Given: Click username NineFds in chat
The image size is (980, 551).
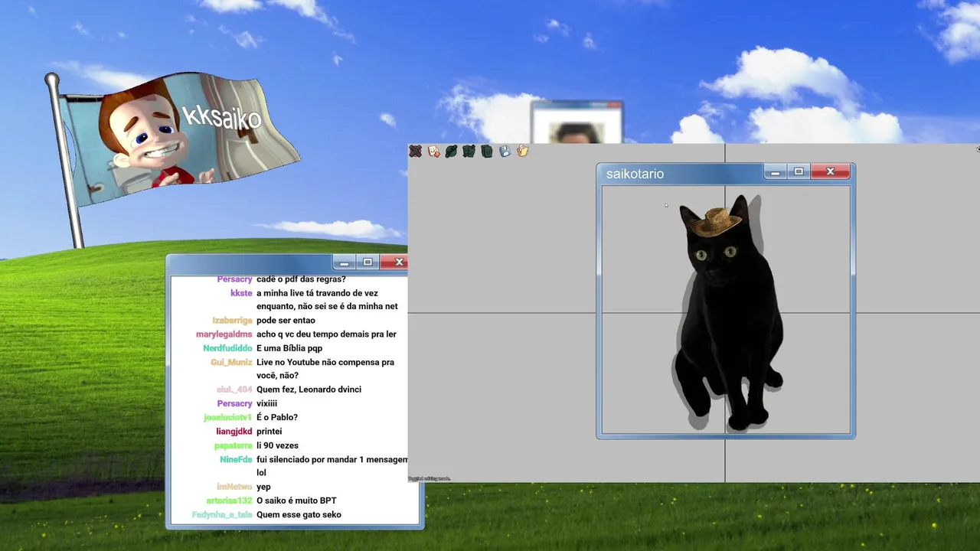Looking at the screenshot, I should [x=236, y=459].
